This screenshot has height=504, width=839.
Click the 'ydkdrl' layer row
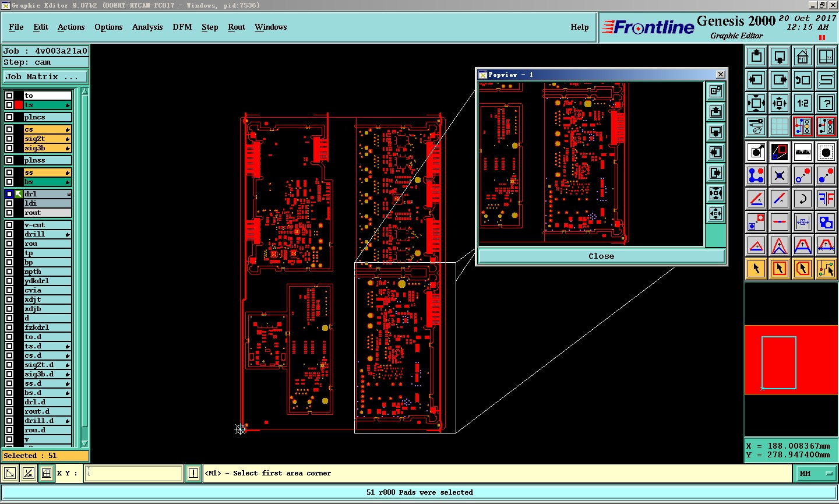click(x=47, y=281)
